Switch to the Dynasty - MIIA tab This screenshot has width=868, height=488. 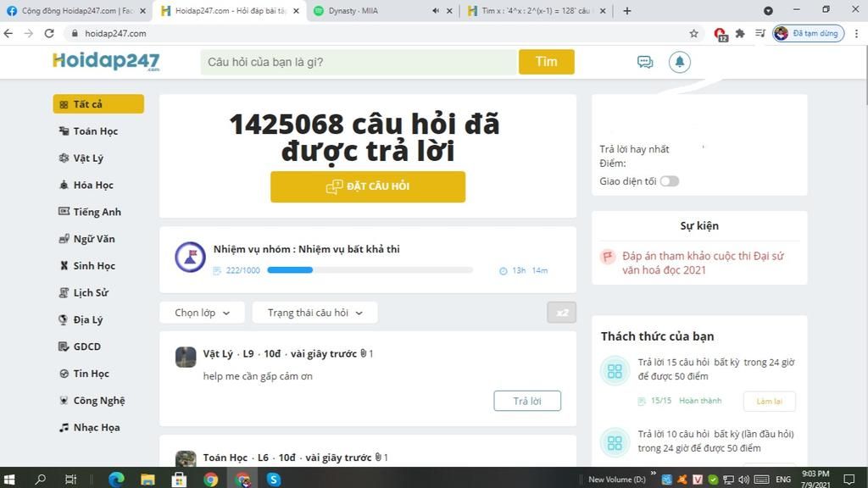click(x=382, y=10)
